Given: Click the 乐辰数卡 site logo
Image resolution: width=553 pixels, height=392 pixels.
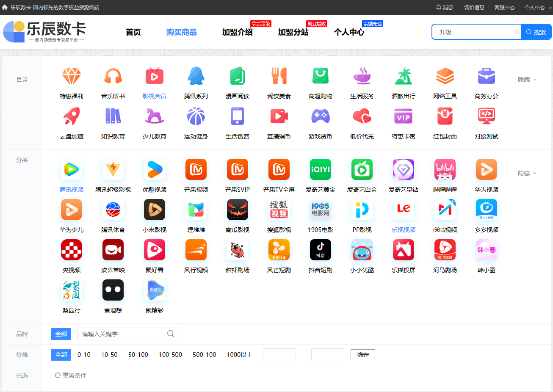Looking at the screenshot, I should pos(44,32).
